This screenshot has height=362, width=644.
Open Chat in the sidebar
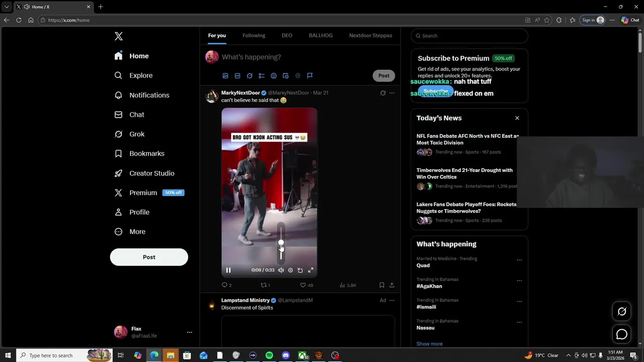[x=130, y=115]
